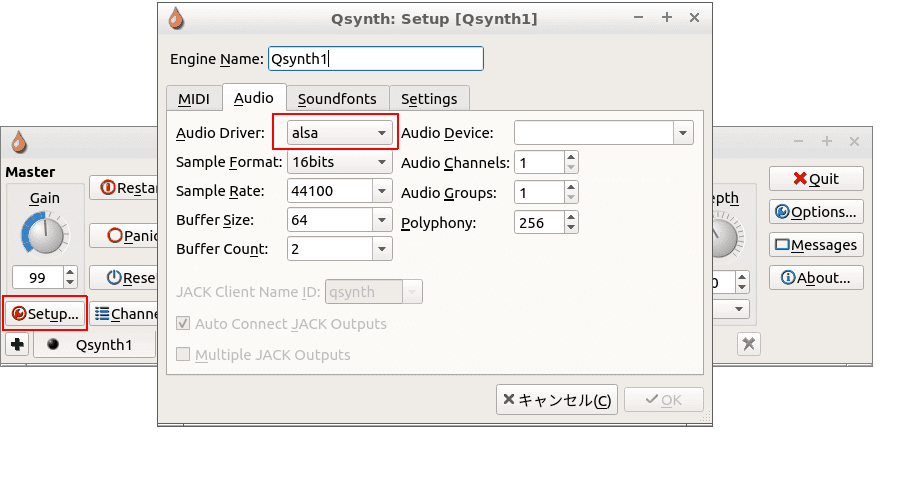Toggle Auto Connect JACK Outputs checkbox

click(x=183, y=324)
